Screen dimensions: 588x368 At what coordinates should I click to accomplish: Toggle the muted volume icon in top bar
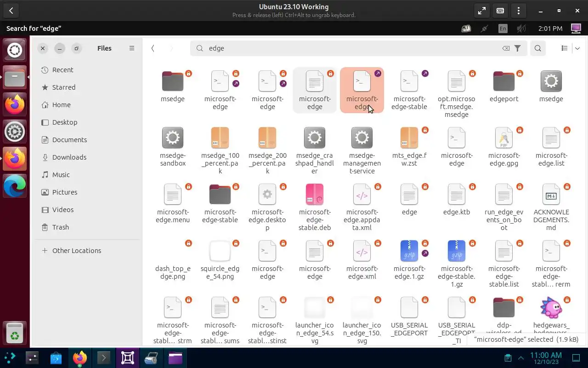[x=521, y=29]
